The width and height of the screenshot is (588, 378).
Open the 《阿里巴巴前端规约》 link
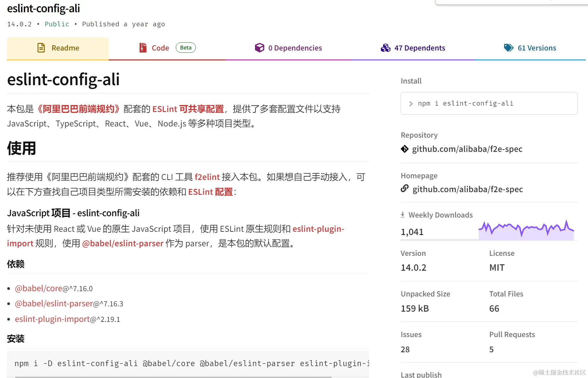pos(78,109)
